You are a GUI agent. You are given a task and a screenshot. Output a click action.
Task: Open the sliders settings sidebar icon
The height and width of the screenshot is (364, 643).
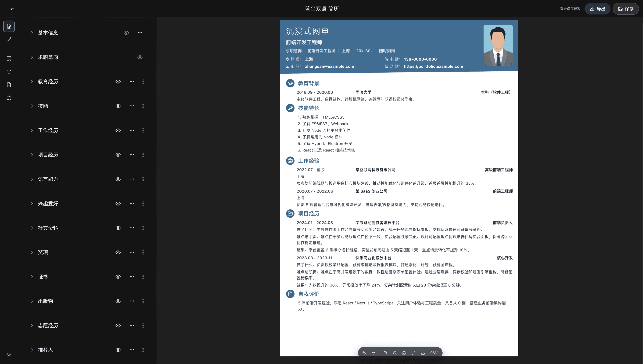point(9,98)
